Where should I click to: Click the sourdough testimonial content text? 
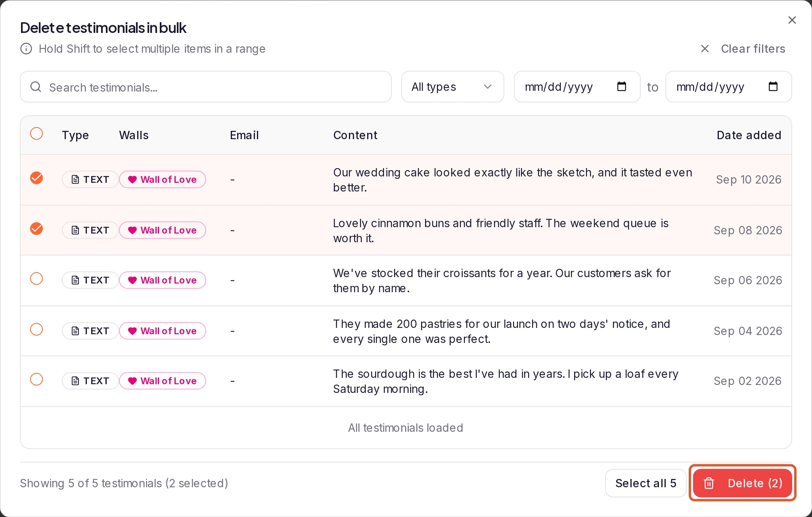tap(506, 381)
